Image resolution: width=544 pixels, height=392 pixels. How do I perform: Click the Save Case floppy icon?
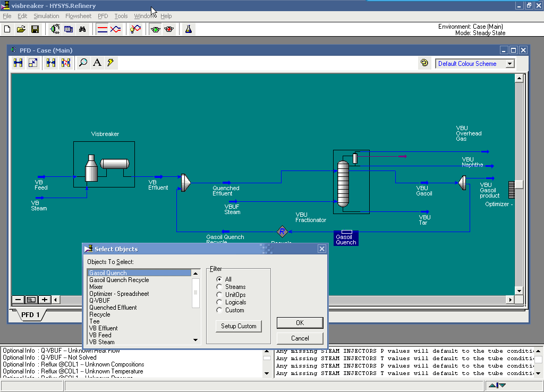(x=35, y=29)
